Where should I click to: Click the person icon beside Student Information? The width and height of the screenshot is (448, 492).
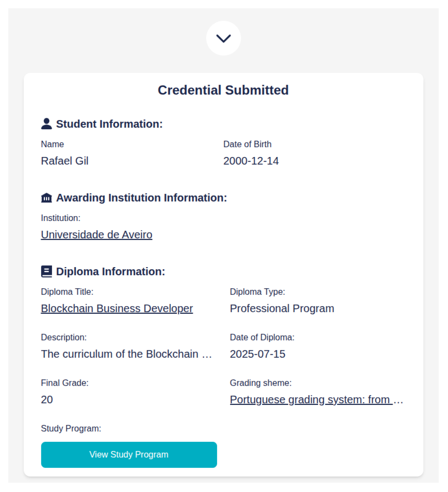46,124
